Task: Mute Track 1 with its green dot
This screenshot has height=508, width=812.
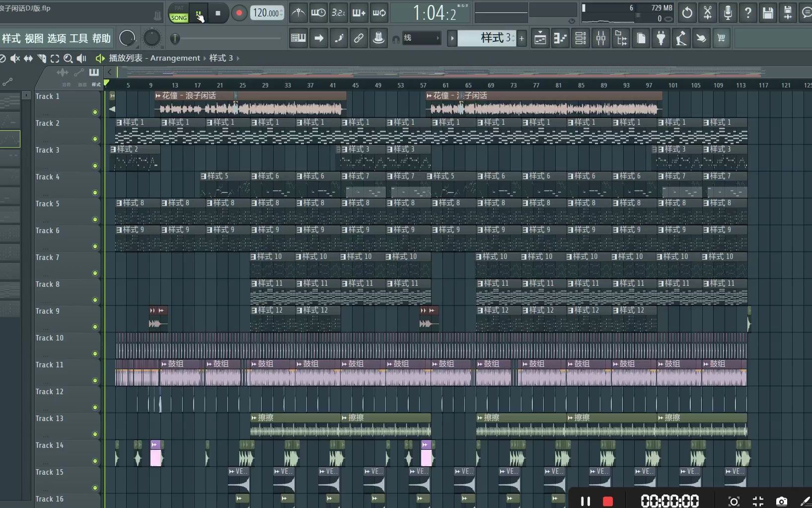Action: click(x=95, y=112)
